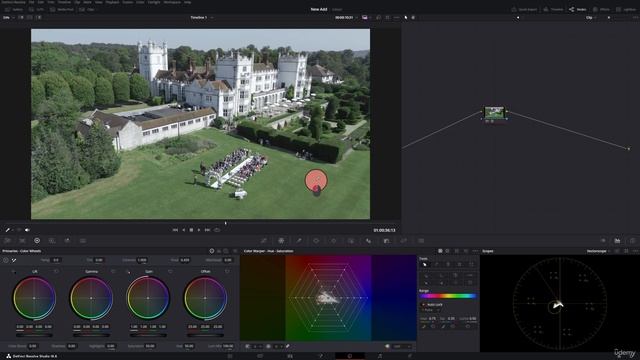This screenshot has width=640, height=360.
Task: Open the Blur palette icon
Action: tap(369, 241)
